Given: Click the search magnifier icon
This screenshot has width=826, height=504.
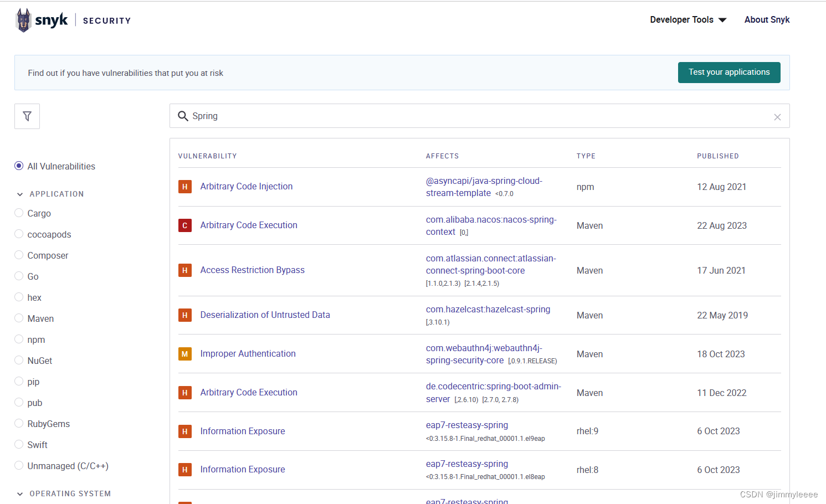Looking at the screenshot, I should (183, 116).
